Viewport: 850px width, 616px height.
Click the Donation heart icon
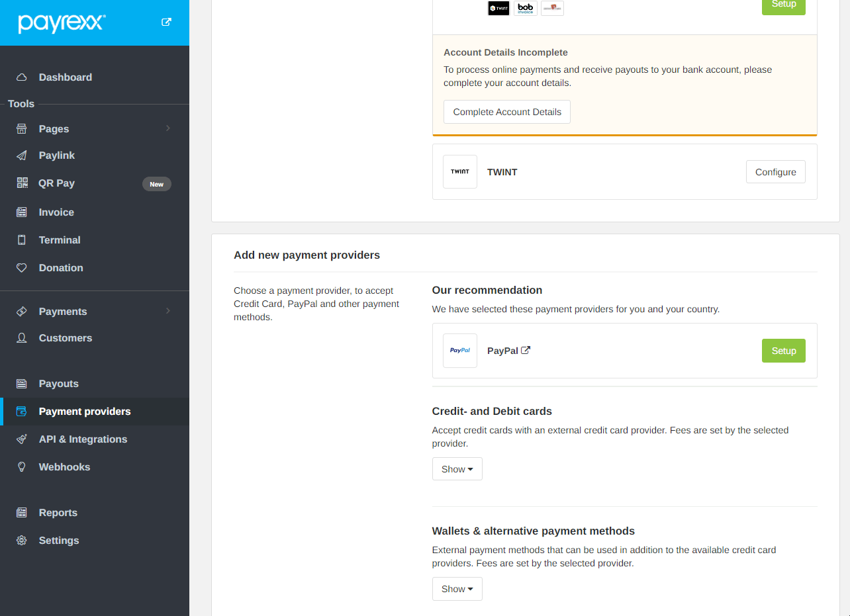pyautogui.click(x=22, y=268)
